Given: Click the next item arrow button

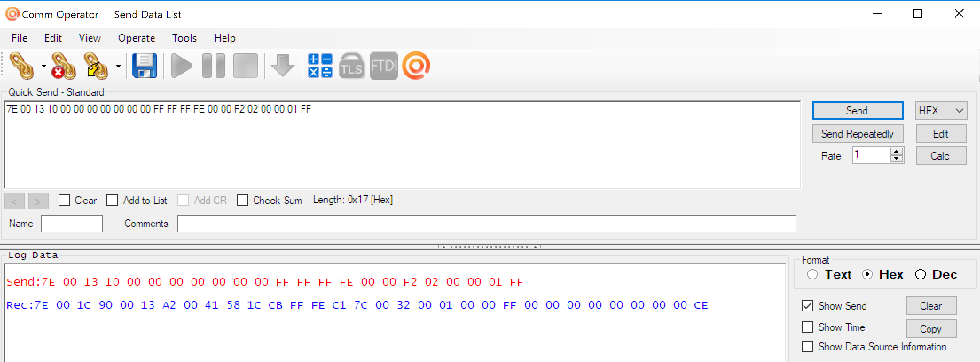Looking at the screenshot, I should click(x=38, y=201).
